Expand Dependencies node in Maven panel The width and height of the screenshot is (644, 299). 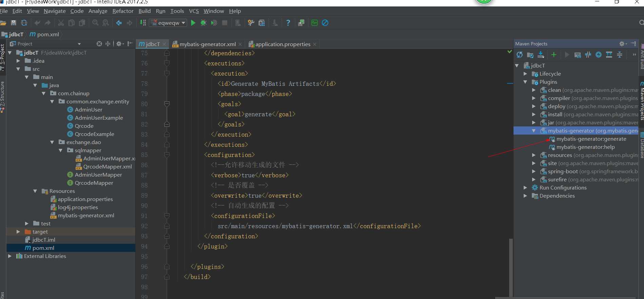click(525, 196)
